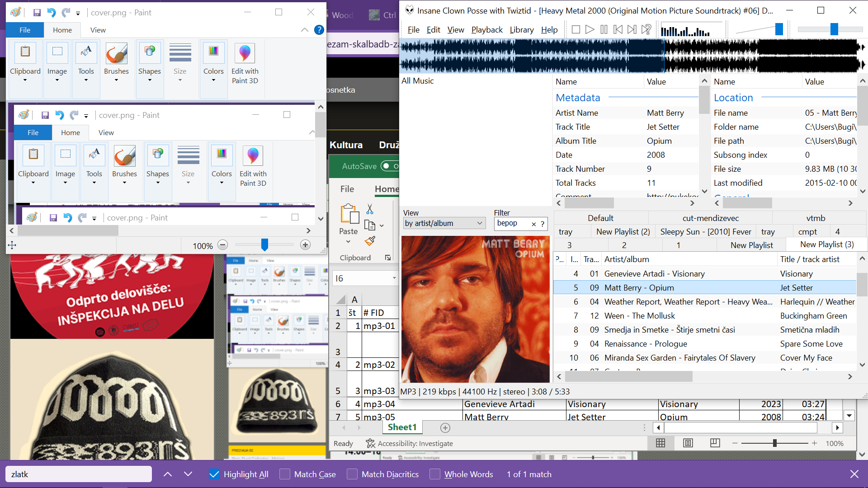Open the Playback menu in foobar2000
Screen dimensions: 868x488
coord(486,30)
